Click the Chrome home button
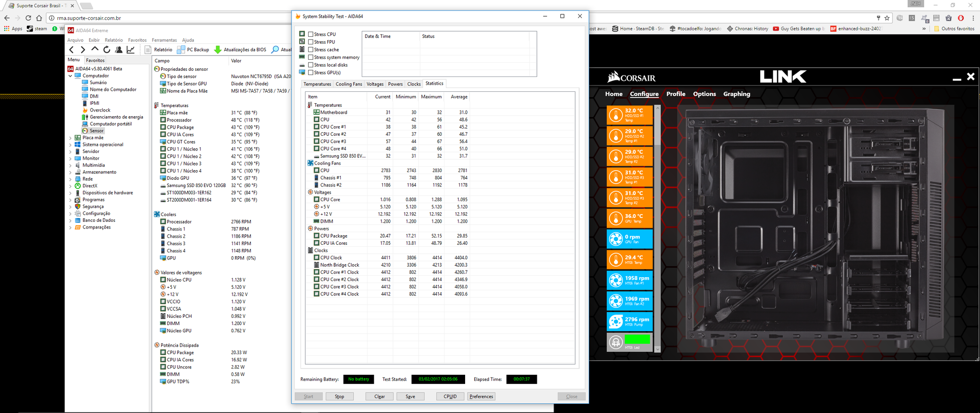Viewport: 980px width, 413px height. (39, 18)
